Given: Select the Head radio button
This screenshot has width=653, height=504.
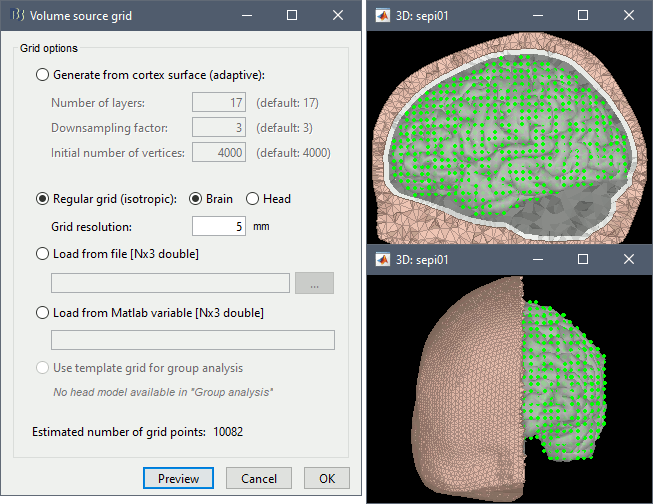Looking at the screenshot, I should click(253, 199).
